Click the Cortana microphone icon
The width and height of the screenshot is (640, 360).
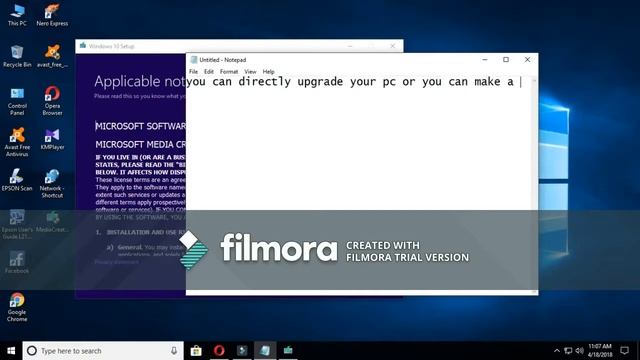[x=174, y=351]
